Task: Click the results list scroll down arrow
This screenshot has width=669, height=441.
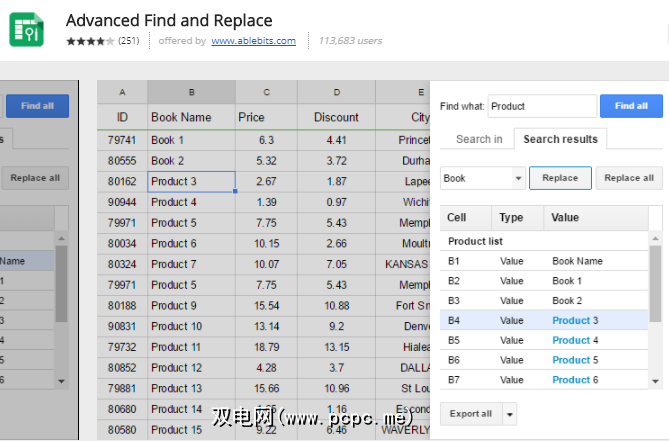Action: click(x=656, y=381)
